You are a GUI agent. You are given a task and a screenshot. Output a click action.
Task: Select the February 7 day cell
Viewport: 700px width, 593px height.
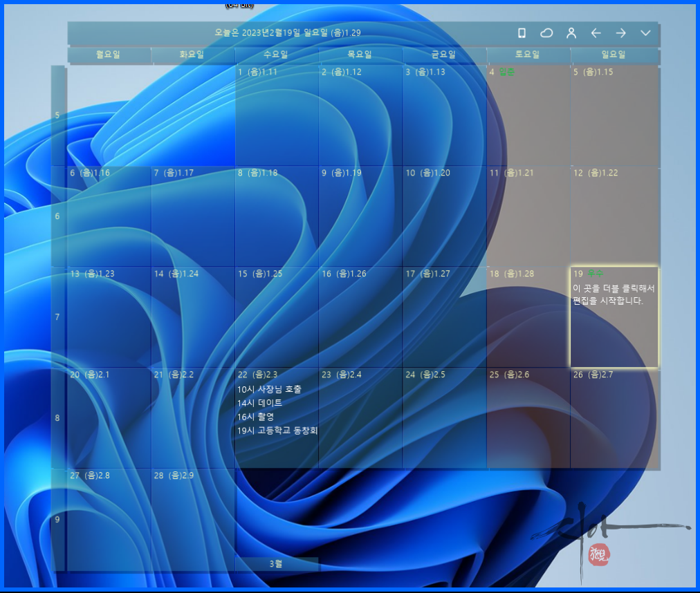pyautogui.click(x=193, y=216)
